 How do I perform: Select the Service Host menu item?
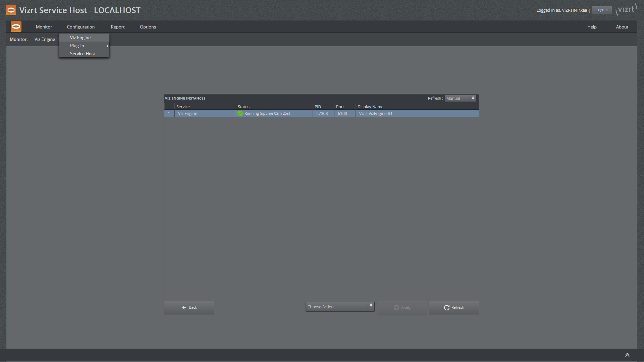[x=83, y=54]
